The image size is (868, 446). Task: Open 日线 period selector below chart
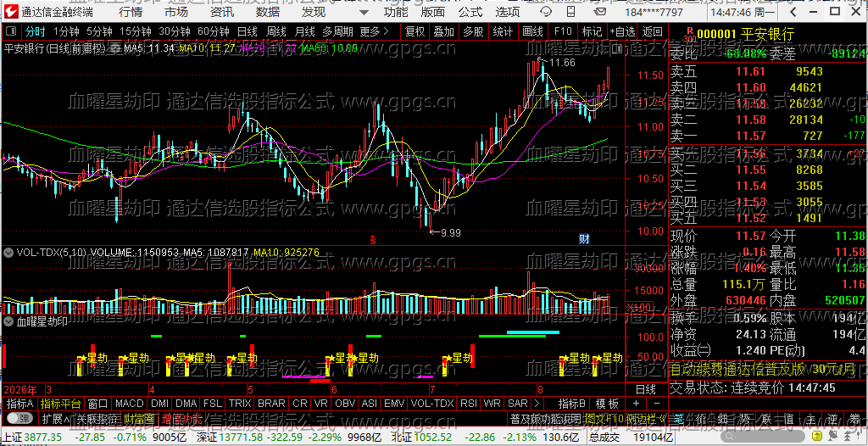click(x=644, y=389)
